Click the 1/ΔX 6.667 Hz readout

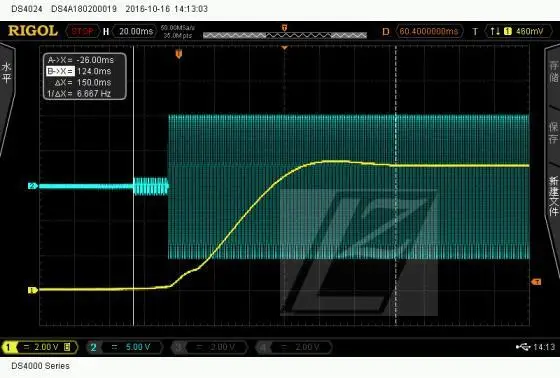click(x=79, y=94)
